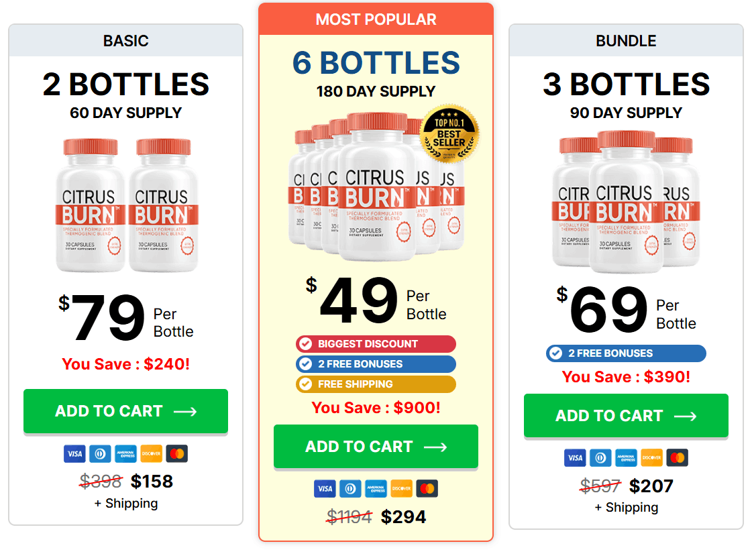
Task: Click Add to Cart for the 6 bottle deal
Action: (x=375, y=446)
